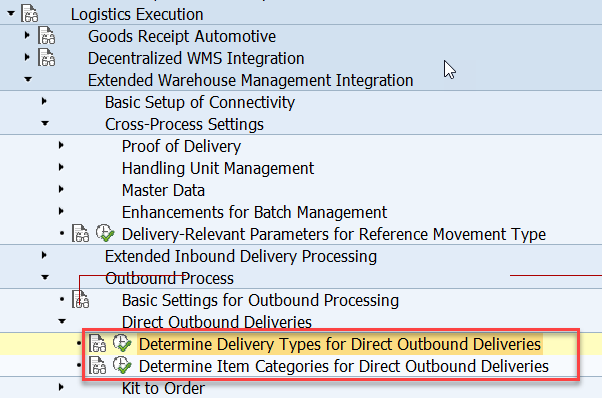Execute Delivery-Relevant Parameters for Reference Movement Type
This screenshot has height=398, width=602.
pyautogui.click(x=105, y=233)
